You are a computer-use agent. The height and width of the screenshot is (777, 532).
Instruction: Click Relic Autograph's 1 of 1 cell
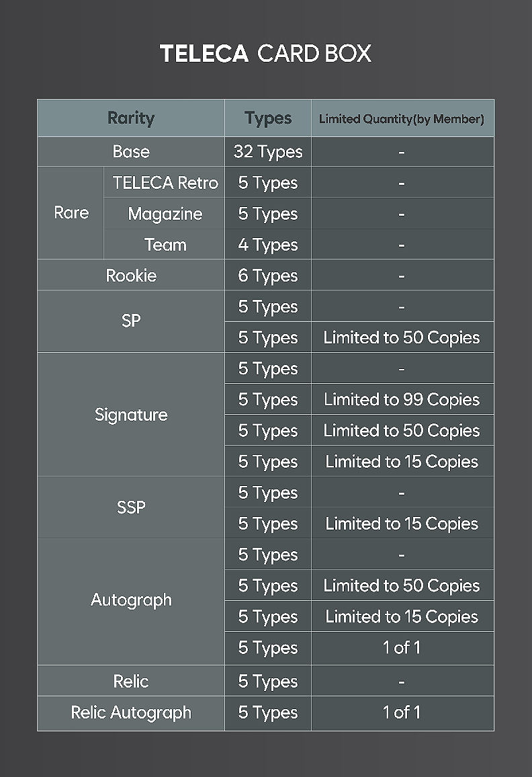coord(402,712)
